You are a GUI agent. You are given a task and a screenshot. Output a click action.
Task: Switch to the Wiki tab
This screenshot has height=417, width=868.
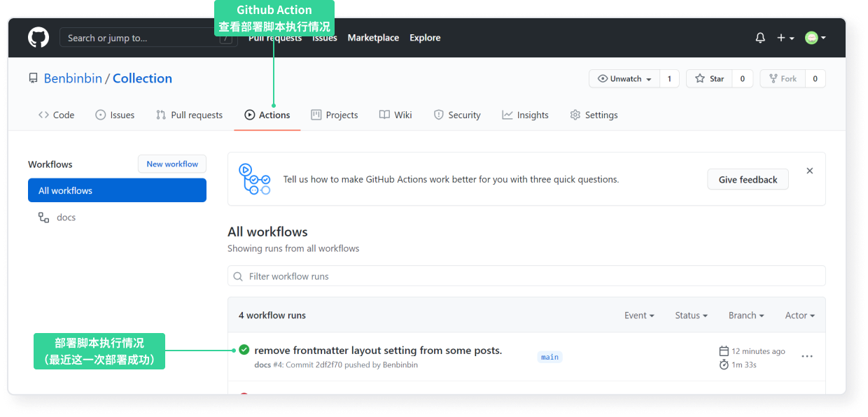395,115
